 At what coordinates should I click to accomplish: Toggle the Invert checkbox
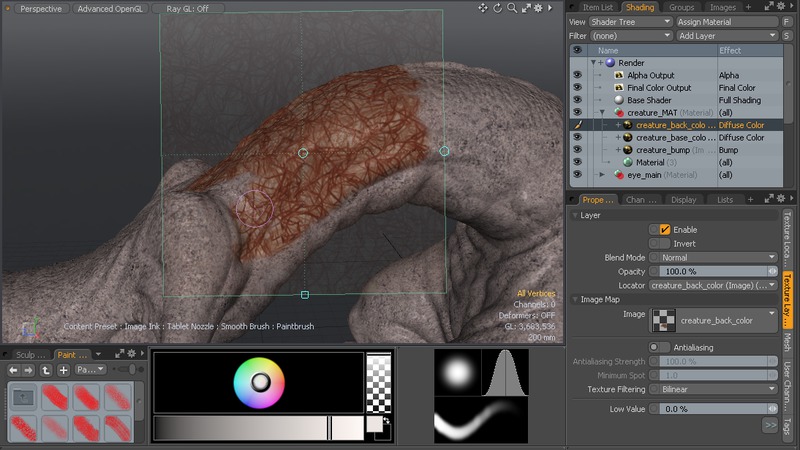tap(665, 243)
